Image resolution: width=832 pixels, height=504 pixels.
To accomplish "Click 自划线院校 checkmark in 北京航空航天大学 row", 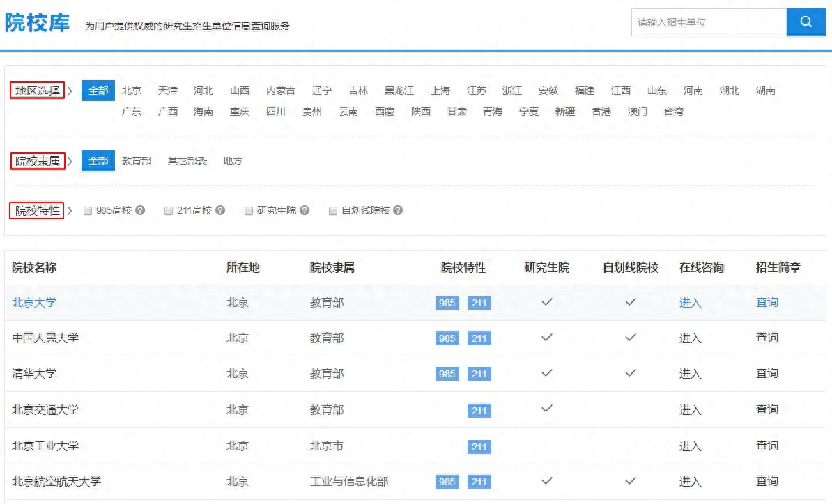I will pos(631,481).
